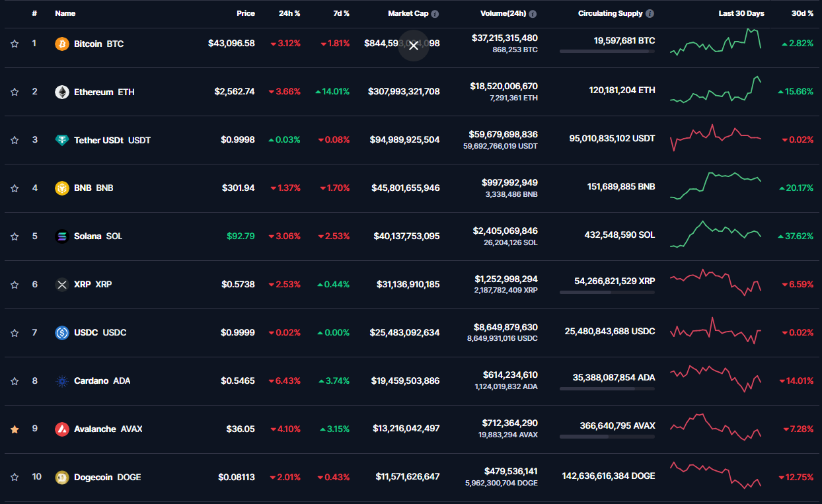
Task: Open the Circulating Supply info icon
Action: pyautogui.click(x=650, y=13)
